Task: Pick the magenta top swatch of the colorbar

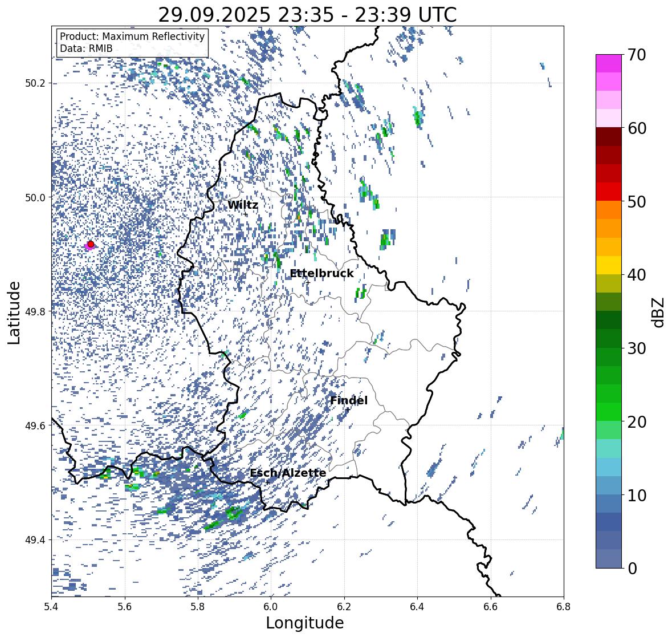Action: coord(609,63)
